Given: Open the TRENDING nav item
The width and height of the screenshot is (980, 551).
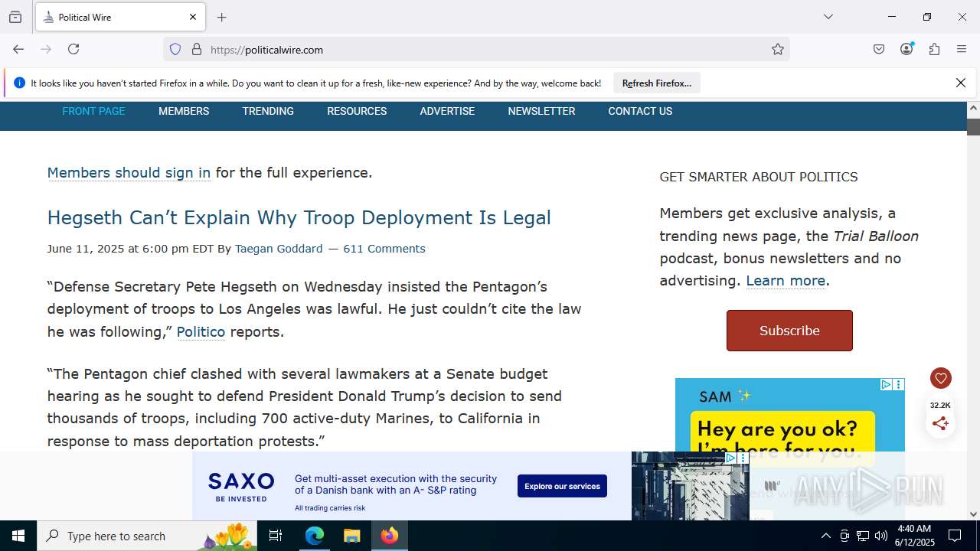Looking at the screenshot, I should pyautogui.click(x=268, y=111).
